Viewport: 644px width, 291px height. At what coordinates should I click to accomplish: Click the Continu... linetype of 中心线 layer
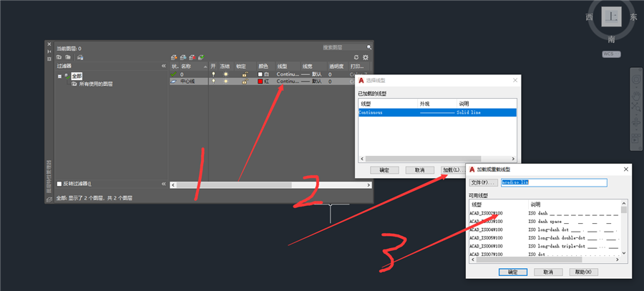(288, 82)
